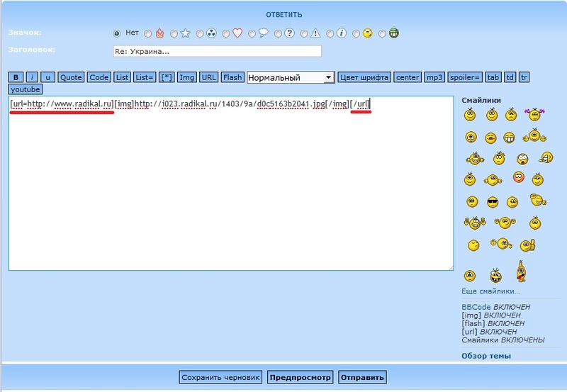This screenshot has width=567, height=392.
Task: Click 'Сохранить черновик' save draft button
Action: coord(220,378)
